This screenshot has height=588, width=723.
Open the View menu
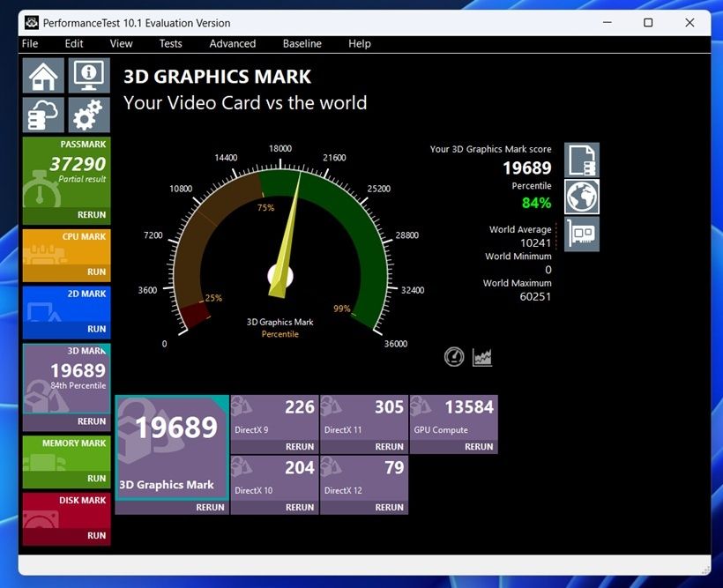pos(122,44)
